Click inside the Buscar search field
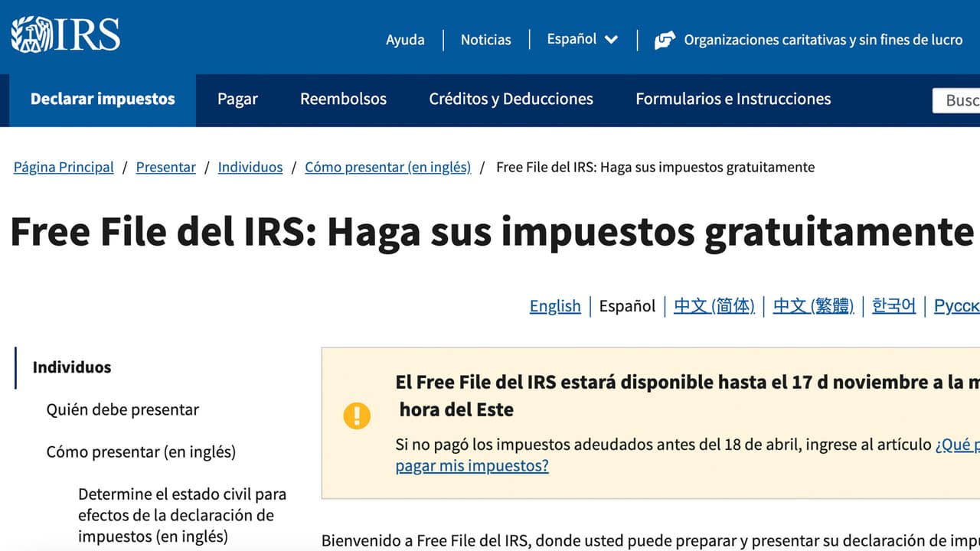 [959, 100]
